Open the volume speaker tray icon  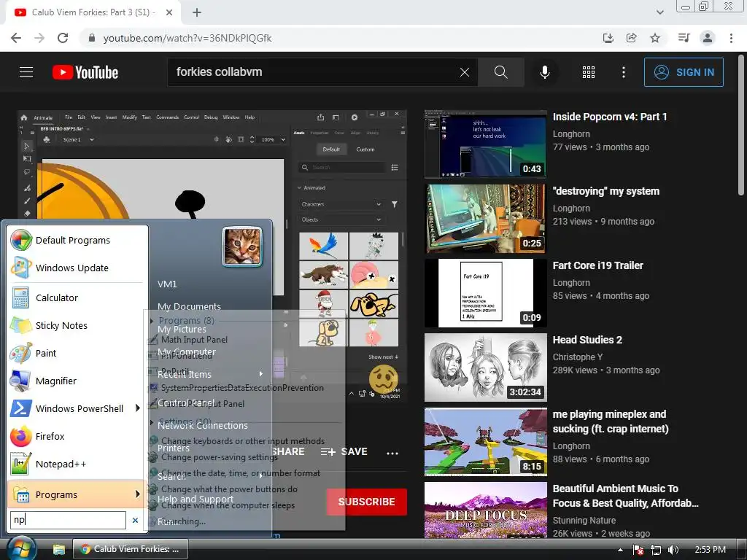coord(673,550)
